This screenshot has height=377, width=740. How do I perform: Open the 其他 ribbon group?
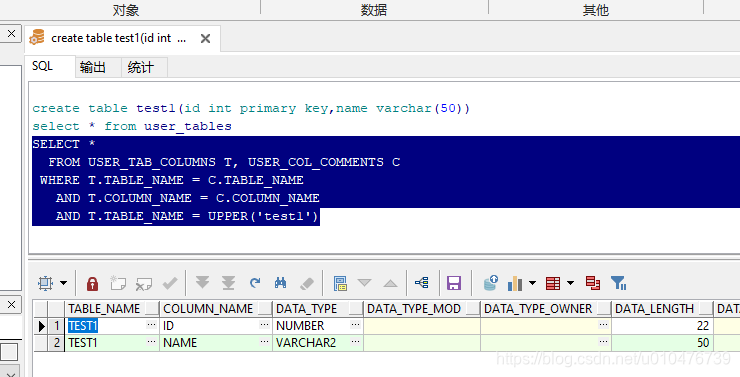596,10
